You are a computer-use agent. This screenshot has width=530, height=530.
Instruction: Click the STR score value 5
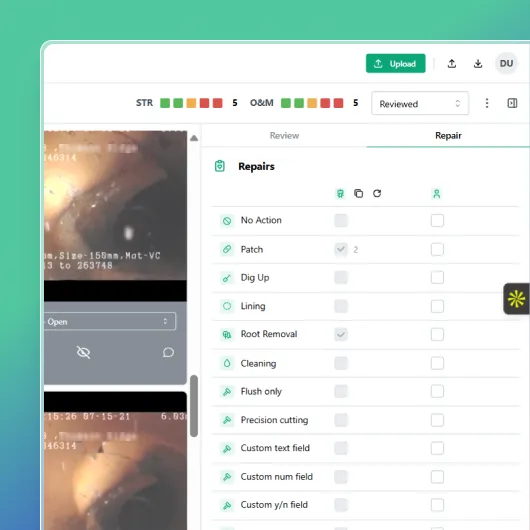click(x=235, y=103)
